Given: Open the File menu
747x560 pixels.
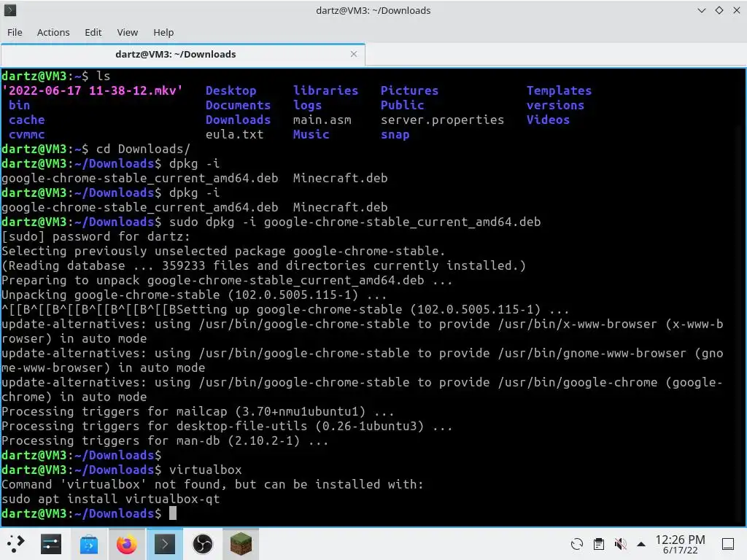Looking at the screenshot, I should click(15, 32).
